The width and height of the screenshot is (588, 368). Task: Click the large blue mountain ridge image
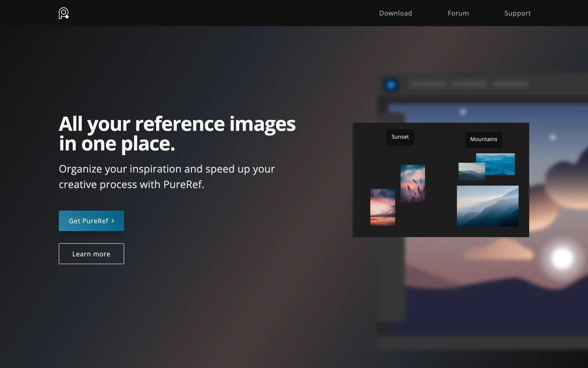[x=488, y=206]
